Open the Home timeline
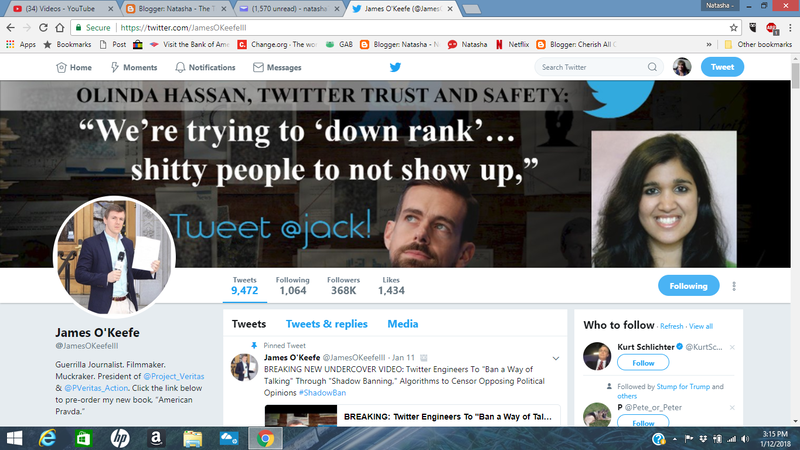800x450 pixels. (x=74, y=67)
